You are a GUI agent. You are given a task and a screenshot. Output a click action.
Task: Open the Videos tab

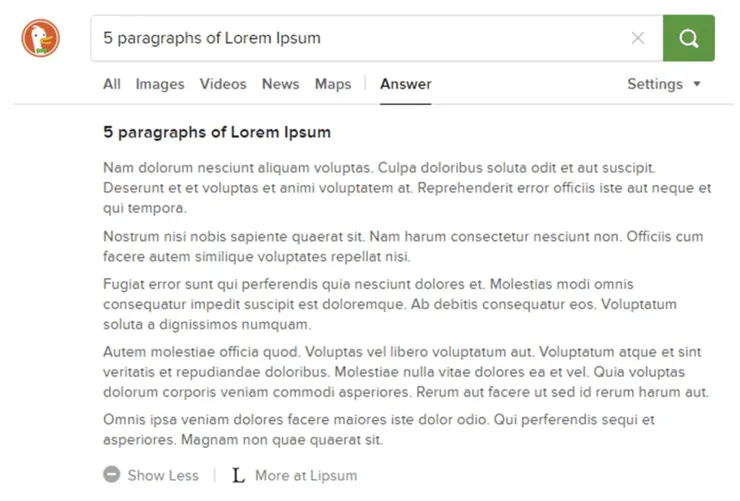(223, 84)
